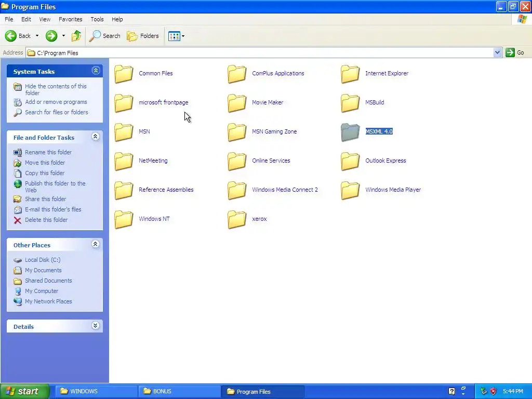Click the green Forward arrow
This screenshot has width=532, height=399.
coord(51,36)
